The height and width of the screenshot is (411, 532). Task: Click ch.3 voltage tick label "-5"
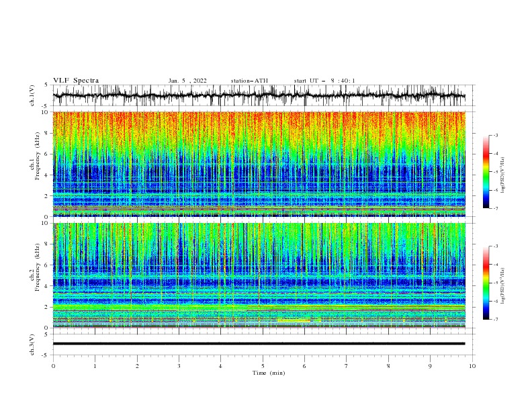coord(46,355)
